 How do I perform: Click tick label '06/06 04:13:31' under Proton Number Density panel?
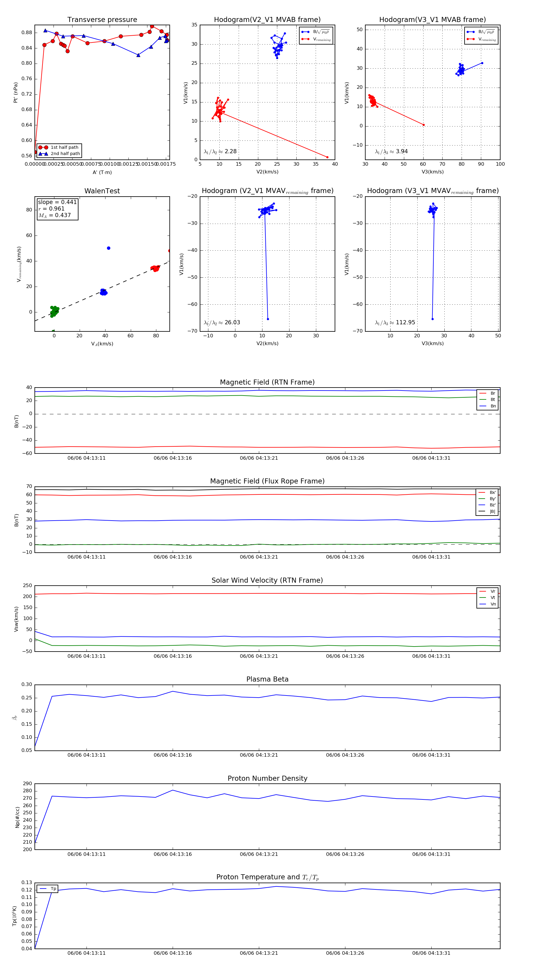pos(431,854)
